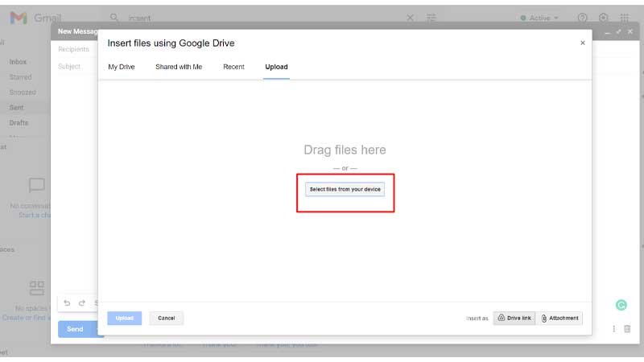Open search filter options icon

point(431,18)
